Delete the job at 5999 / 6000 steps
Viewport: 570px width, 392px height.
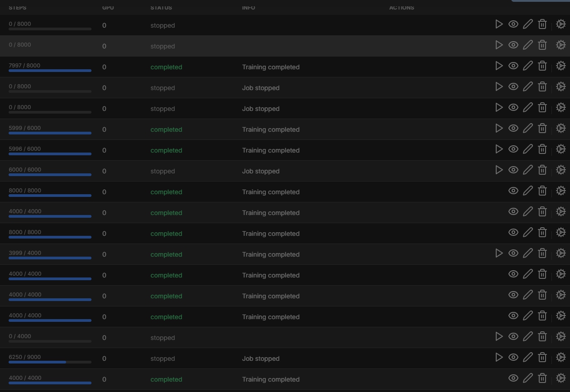(542, 128)
